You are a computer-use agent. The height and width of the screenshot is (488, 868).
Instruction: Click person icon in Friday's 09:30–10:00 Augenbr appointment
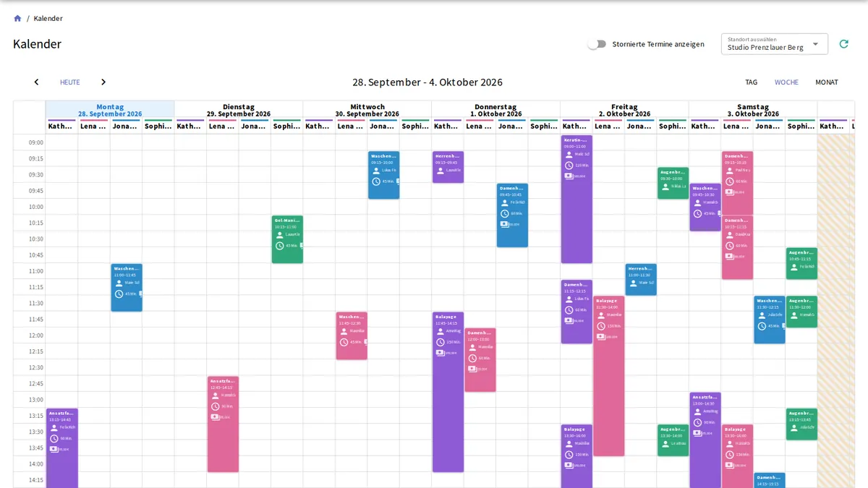coord(665,187)
